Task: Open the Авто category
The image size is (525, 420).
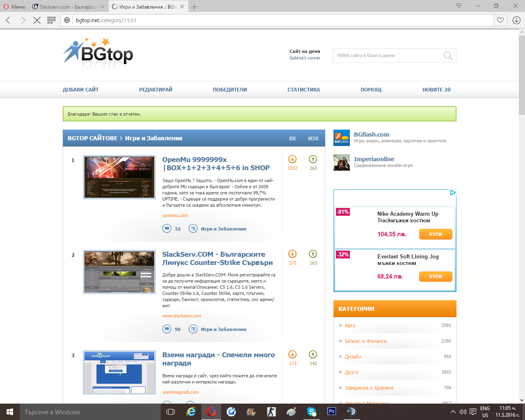Action: point(350,326)
